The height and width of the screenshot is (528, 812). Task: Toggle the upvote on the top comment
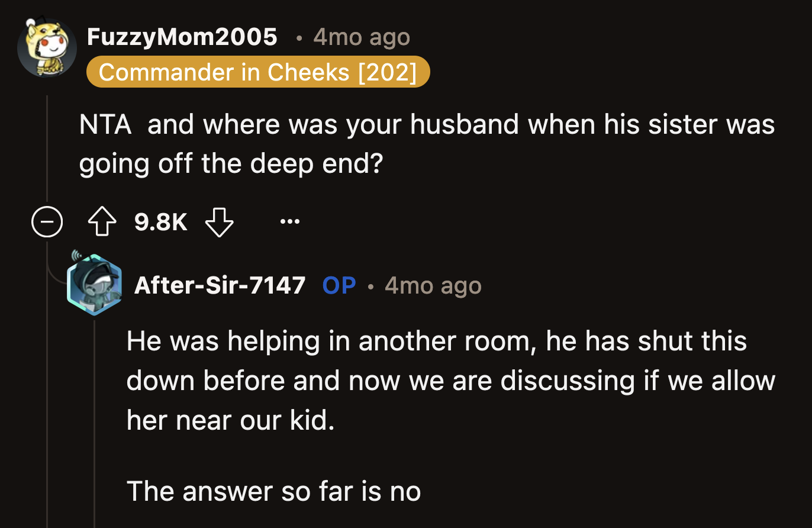pos(101,222)
